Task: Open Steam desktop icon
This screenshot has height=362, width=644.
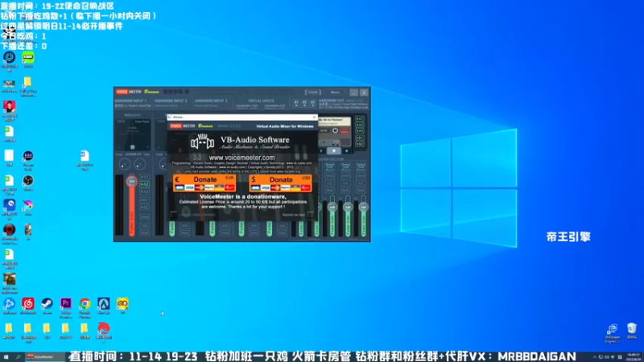Action: coord(47,306)
